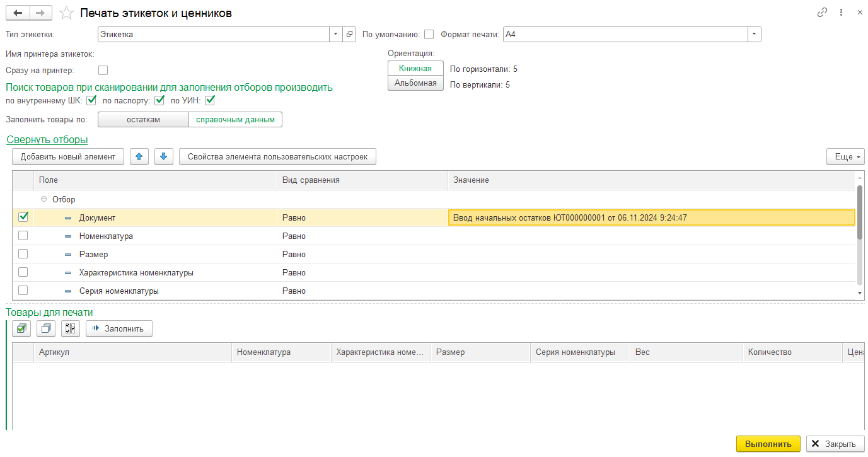Click the goods table Номенклатура column header
868x457 pixels.
click(281, 352)
